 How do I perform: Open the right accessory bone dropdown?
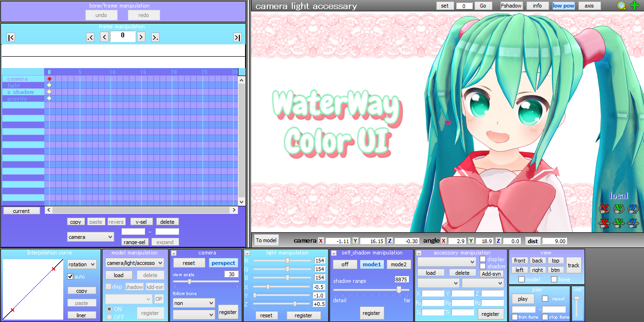[x=483, y=283]
